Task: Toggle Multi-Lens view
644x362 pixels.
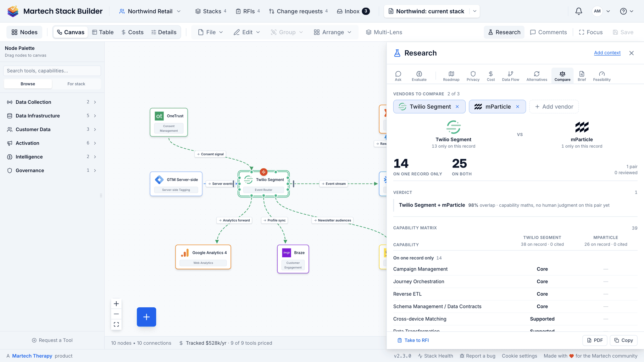Action: coord(384,32)
